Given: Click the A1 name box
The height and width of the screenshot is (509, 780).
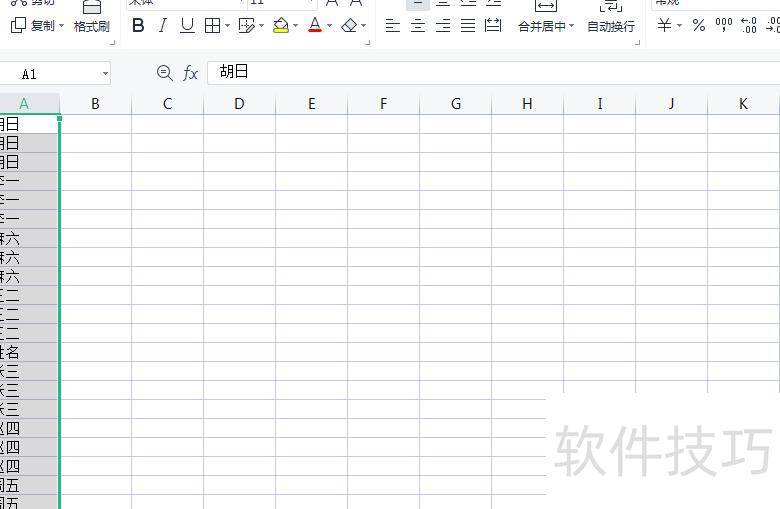Looking at the screenshot, I should point(50,74).
